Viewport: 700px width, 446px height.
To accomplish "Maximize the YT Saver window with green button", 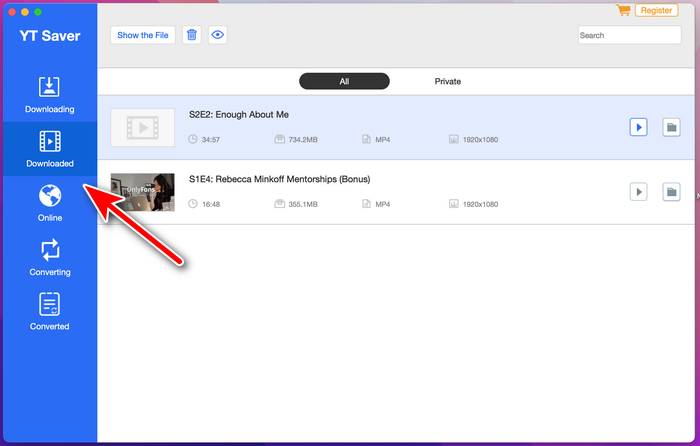I will click(38, 12).
